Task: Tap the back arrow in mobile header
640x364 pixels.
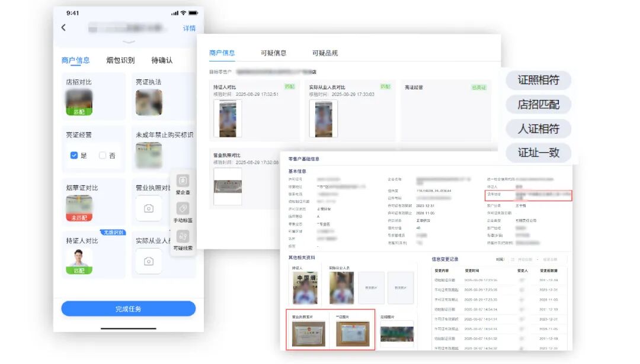Action: [63, 28]
